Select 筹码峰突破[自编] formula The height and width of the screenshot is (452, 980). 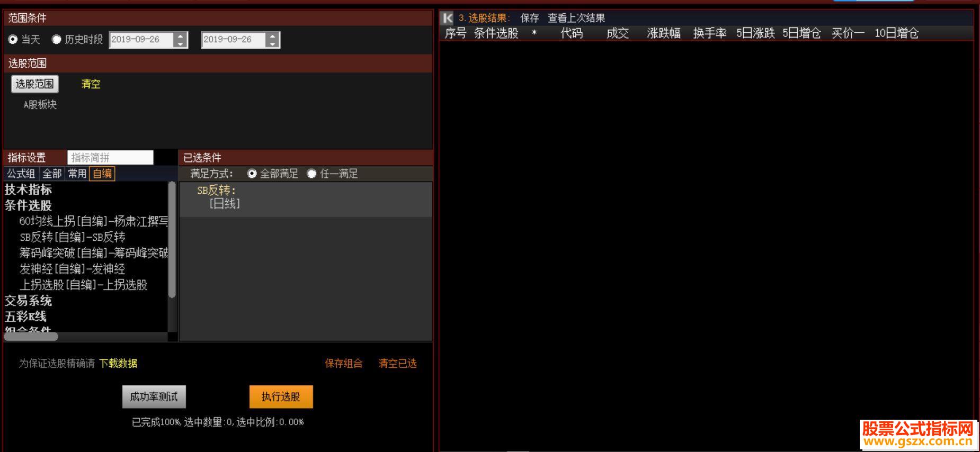coord(93,253)
